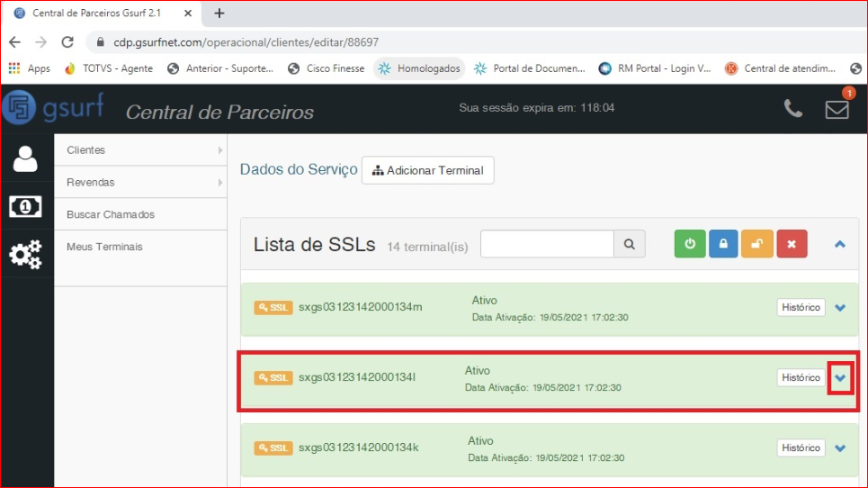The width and height of the screenshot is (868, 488).
Task: Open the phone icon in header
Action: 792,109
